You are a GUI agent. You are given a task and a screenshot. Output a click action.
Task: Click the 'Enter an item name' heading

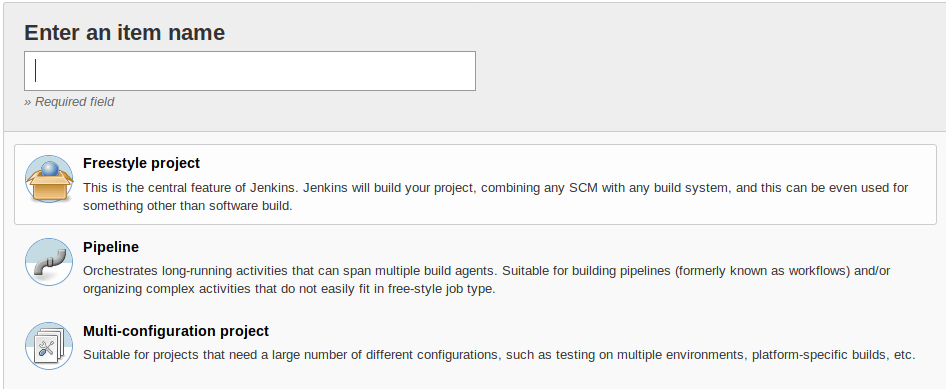(124, 32)
